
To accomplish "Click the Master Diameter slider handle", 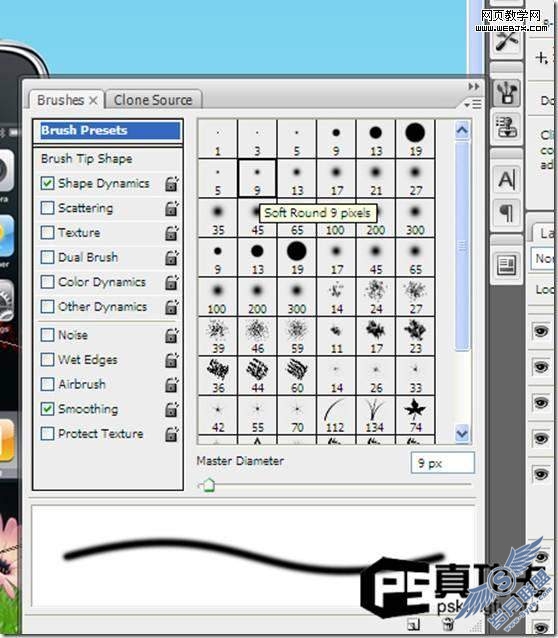I will 208,485.
